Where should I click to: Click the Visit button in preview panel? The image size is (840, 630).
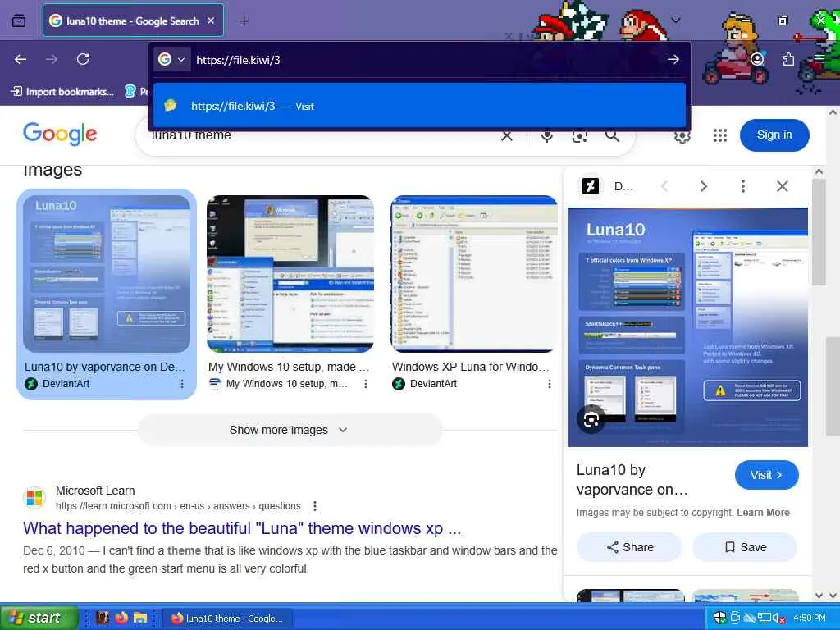point(767,475)
